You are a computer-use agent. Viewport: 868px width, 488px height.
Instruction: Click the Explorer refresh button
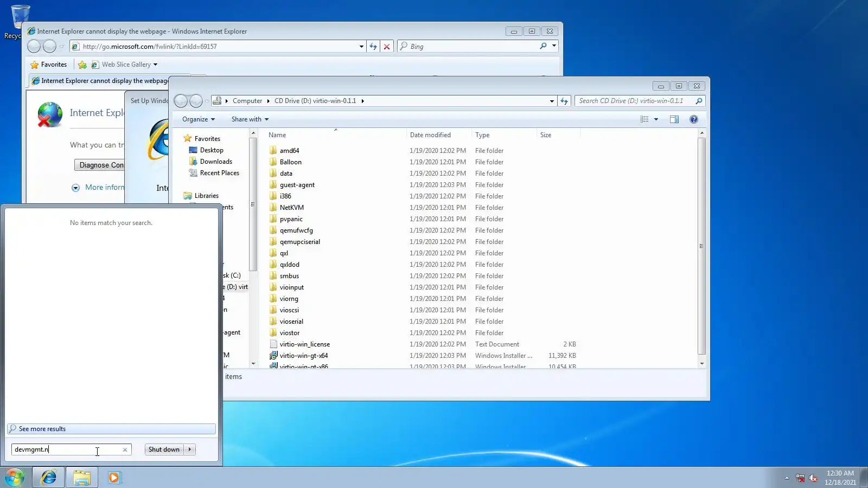coord(564,101)
